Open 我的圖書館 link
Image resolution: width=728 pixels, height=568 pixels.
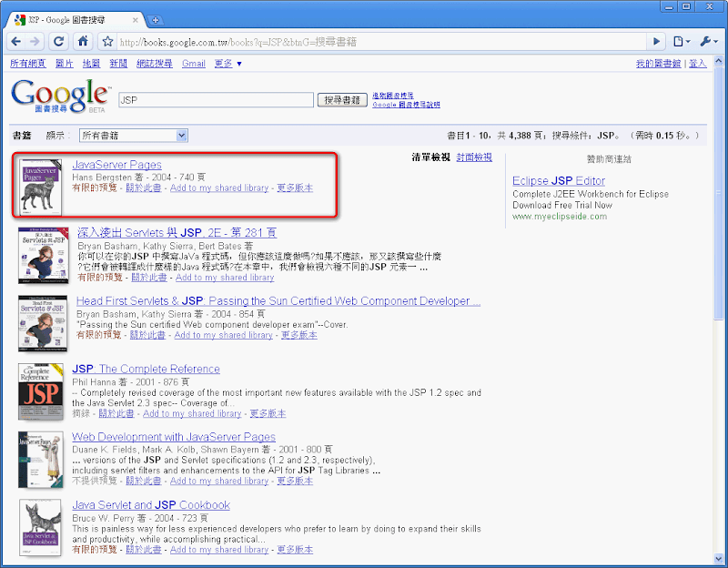[x=658, y=64]
